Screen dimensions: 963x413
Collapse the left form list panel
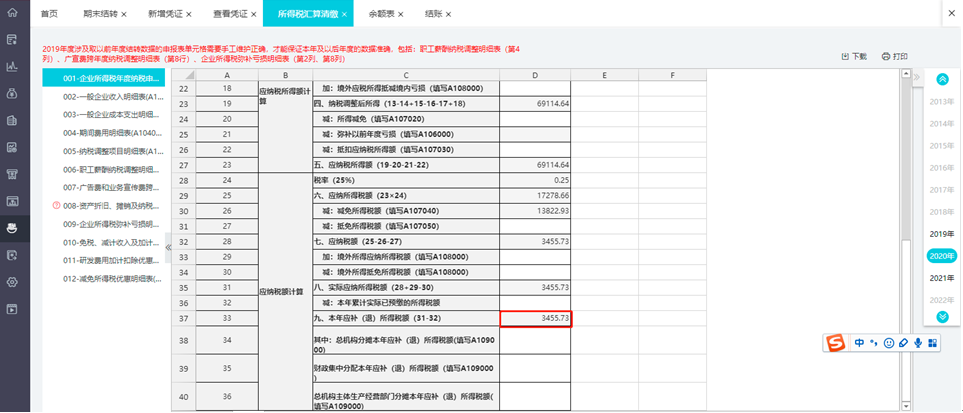pyautogui.click(x=168, y=247)
